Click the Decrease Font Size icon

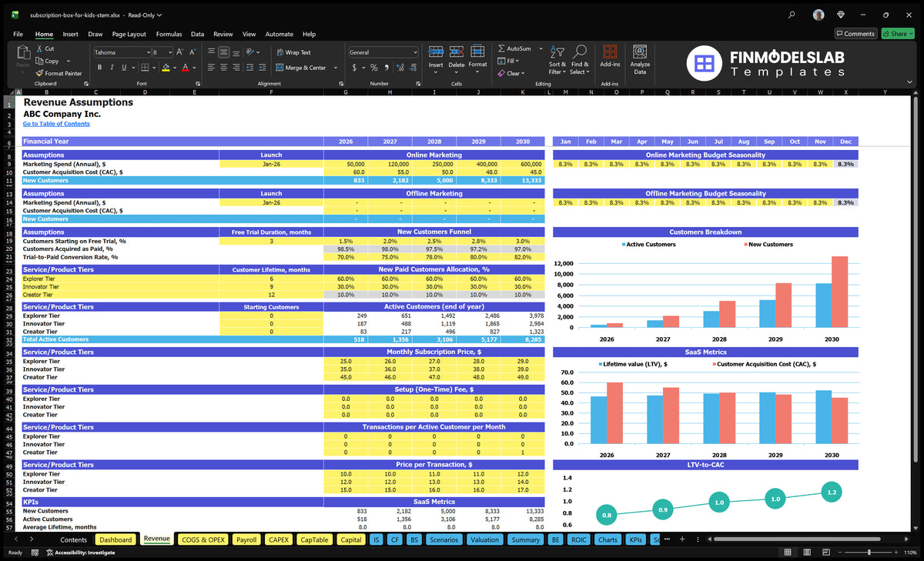tap(192, 52)
